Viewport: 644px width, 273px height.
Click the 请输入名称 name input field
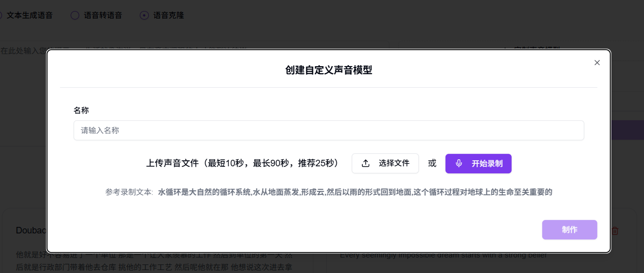pyautogui.click(x=329, y=130)
